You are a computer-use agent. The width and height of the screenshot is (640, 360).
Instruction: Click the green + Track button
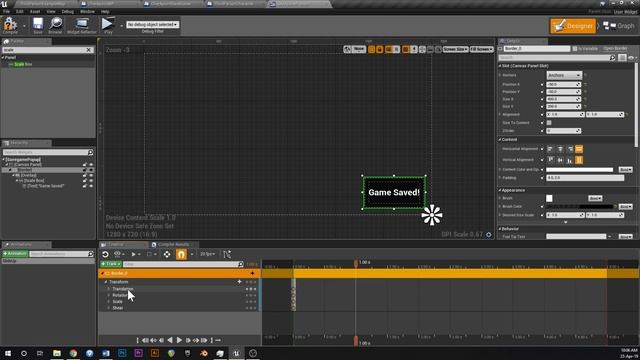(x=111, y=264)
